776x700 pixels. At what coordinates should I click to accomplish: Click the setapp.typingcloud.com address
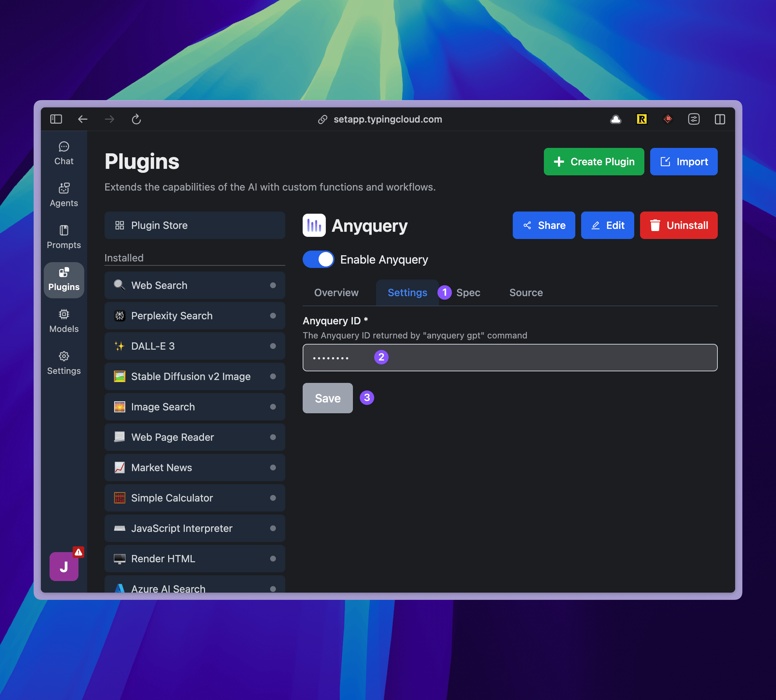(388, 120)
